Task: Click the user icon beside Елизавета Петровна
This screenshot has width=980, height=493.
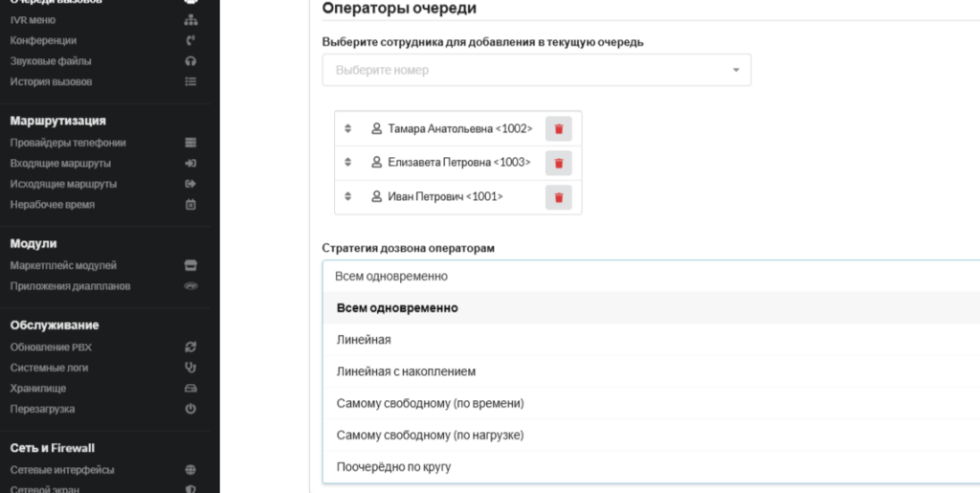Action: [x=376, y=162]
